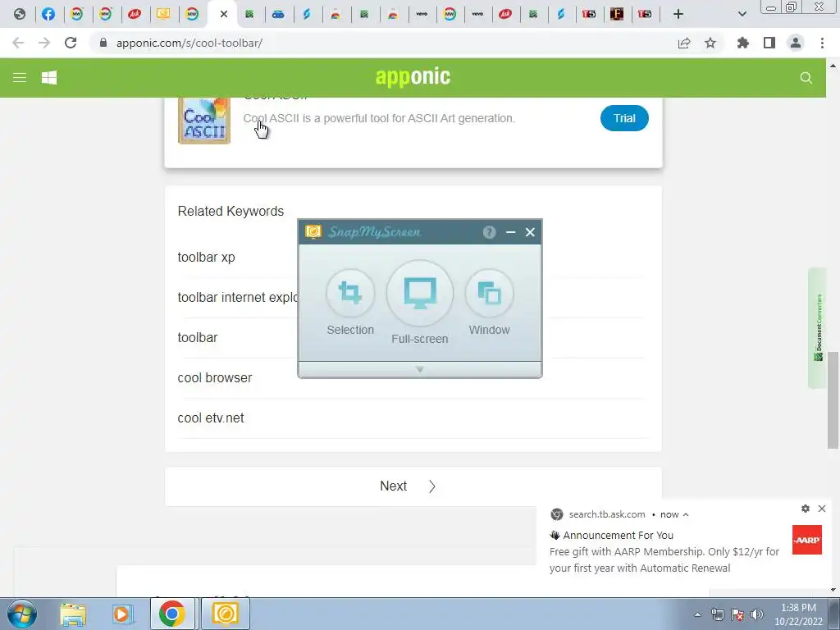The height and width of the screenshot is (630, 840).
Task: View site security lock info
Action: tap(103, 43)
